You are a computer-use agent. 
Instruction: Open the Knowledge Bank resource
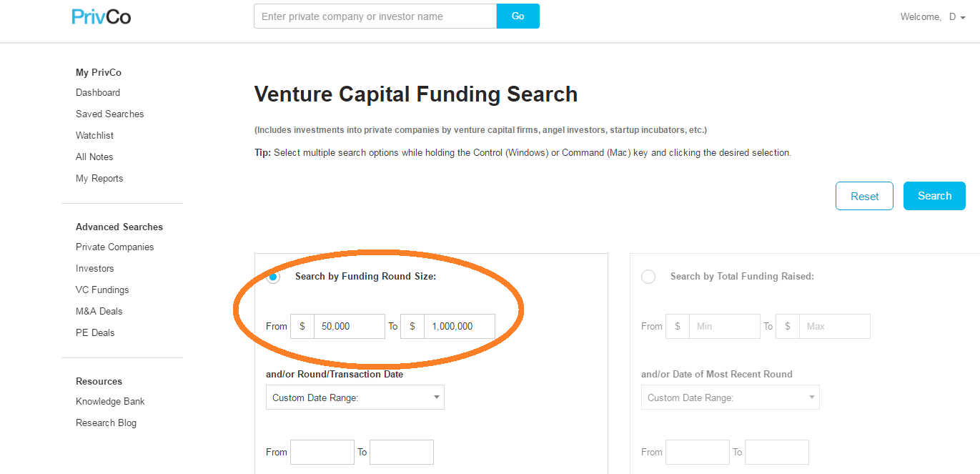coord(110,401)
